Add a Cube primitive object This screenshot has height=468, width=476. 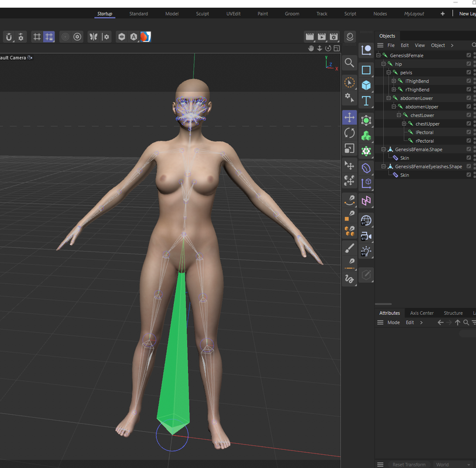pos(366,85)
